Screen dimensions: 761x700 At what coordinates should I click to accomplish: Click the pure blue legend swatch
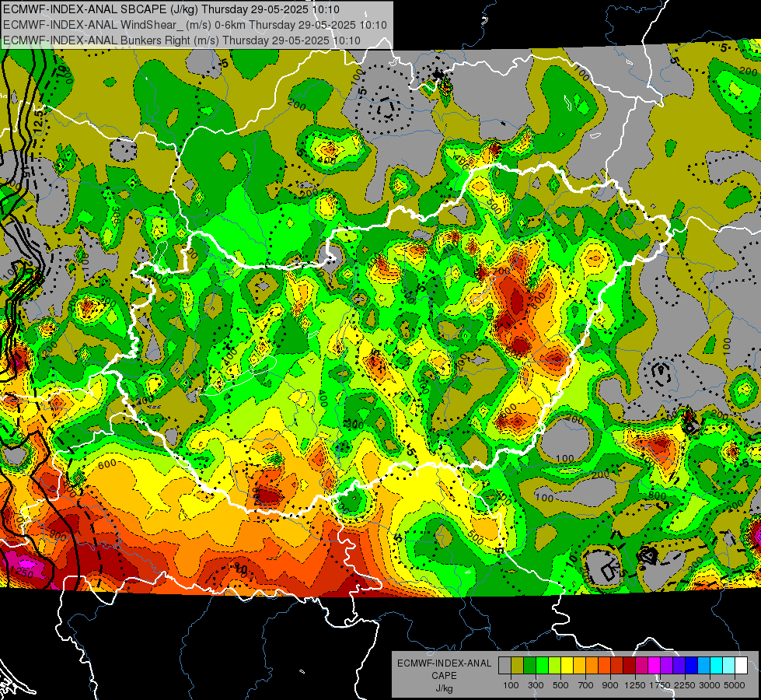(692, 666)
